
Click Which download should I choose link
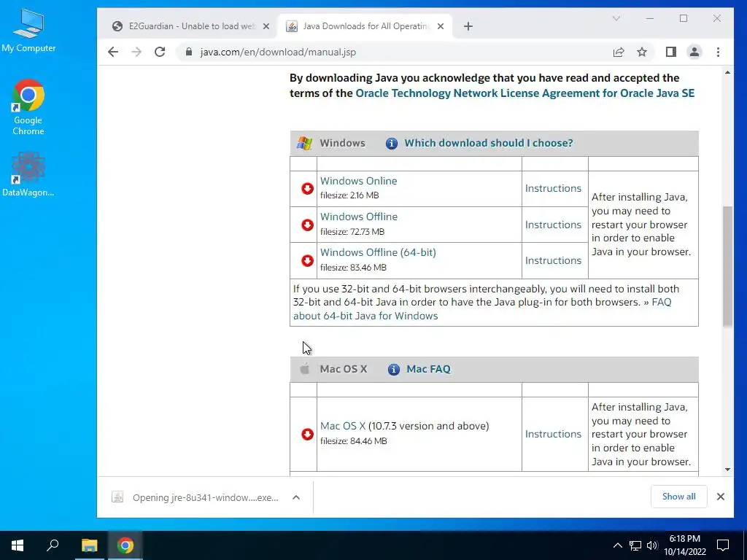click(489, 144)
